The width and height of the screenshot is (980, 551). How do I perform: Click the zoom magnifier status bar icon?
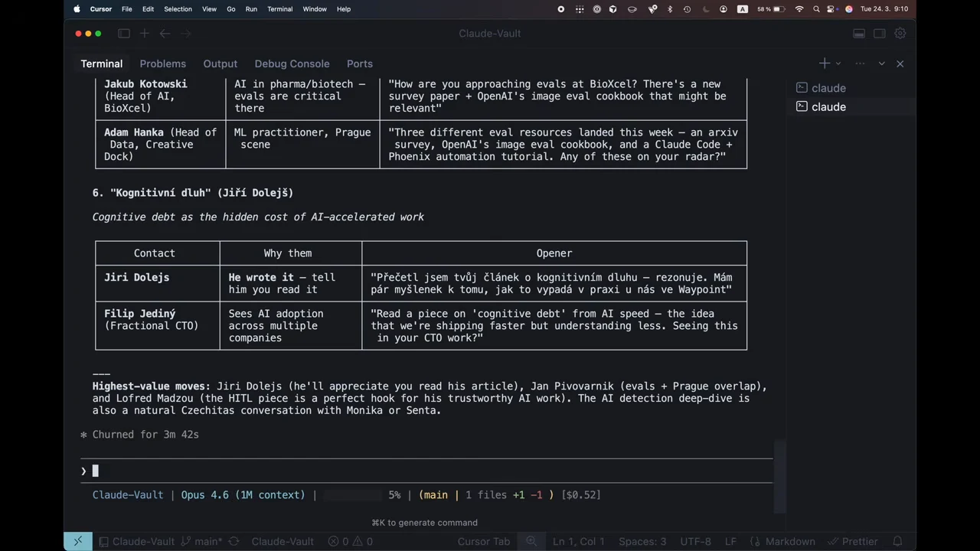(531, 541)
